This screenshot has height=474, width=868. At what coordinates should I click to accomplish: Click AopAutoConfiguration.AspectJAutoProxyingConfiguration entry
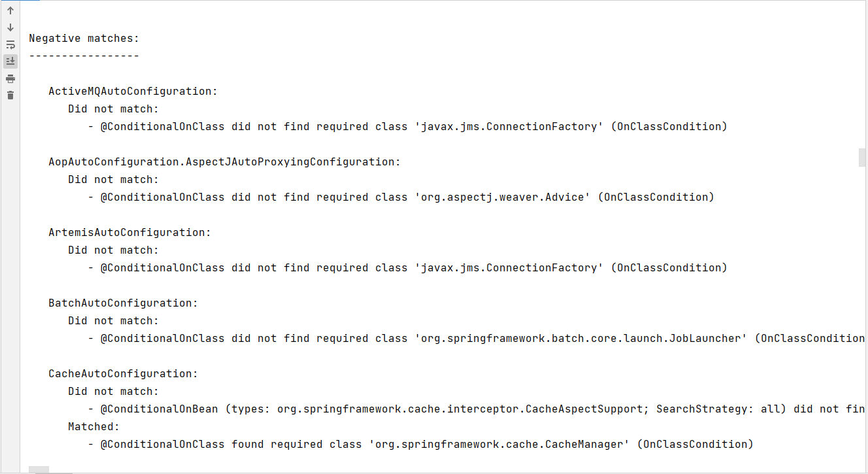click(x=224, y=162)
